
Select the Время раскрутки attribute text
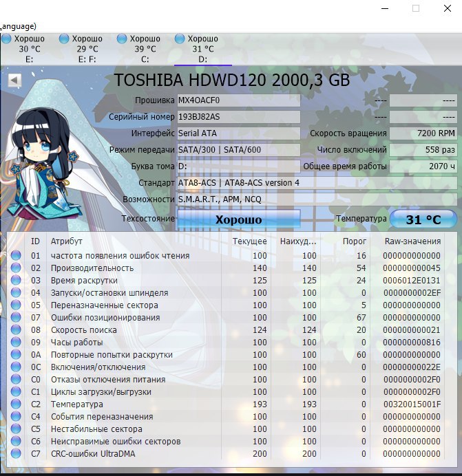click(x=84, y=281)
